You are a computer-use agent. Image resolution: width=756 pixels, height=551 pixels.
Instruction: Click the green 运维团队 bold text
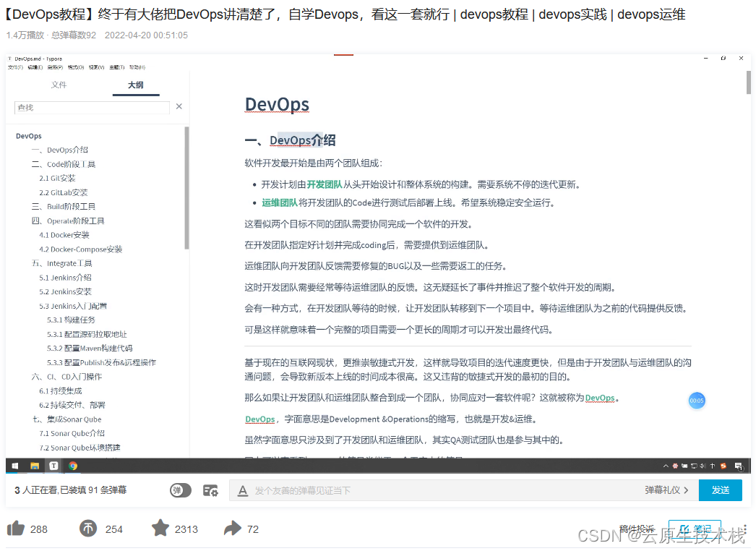click(x=280, y=203)
